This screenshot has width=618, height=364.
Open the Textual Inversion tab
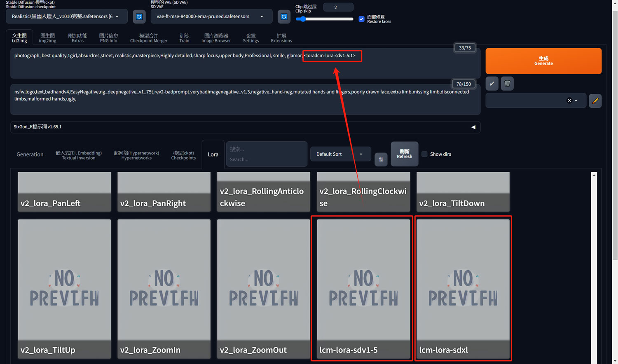[x=78, y=155]
